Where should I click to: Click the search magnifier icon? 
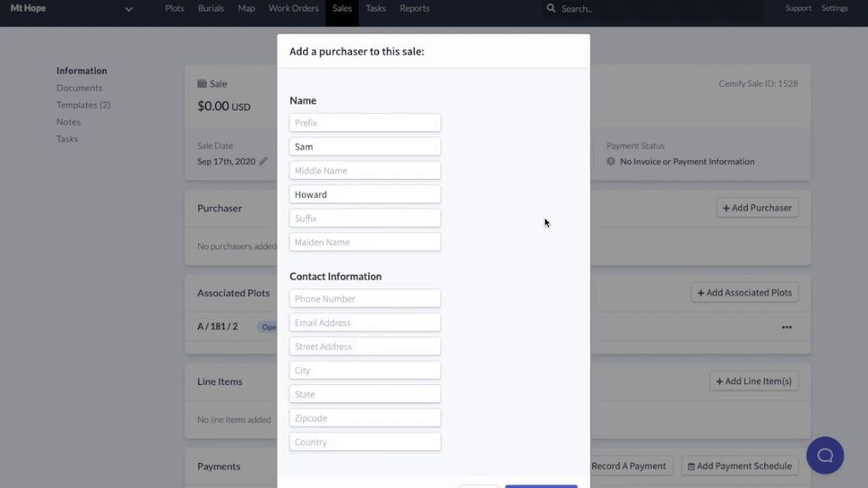click(551, 9)
